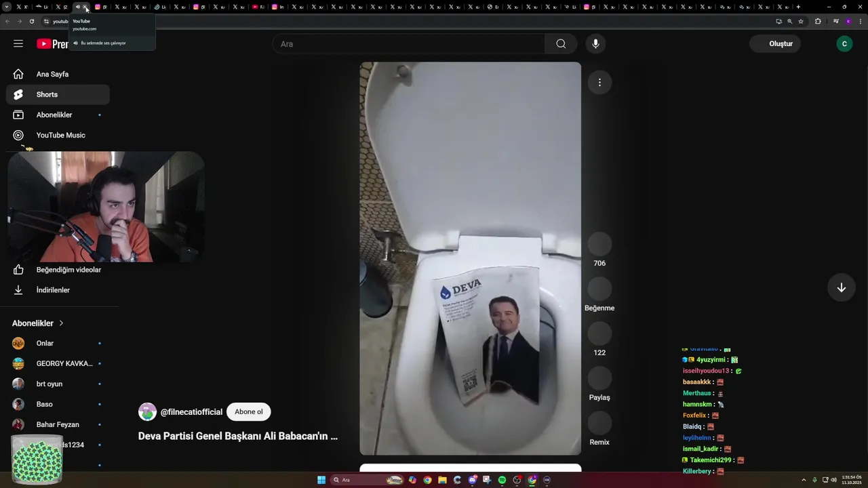The height and width of the screenshot is (488, 868).
Task: Select the active YouTube tab playing audio
Action: click(x=81, y=7)
